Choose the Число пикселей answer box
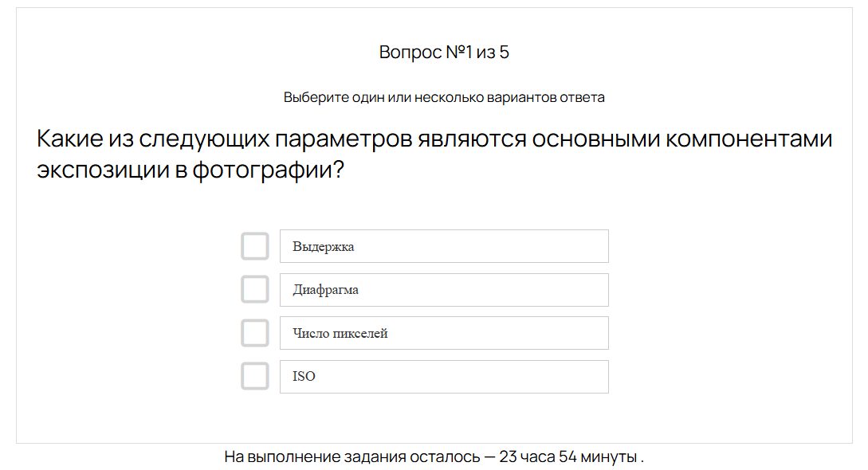Viewport: 868px width, 470px height. pos(444,333)
